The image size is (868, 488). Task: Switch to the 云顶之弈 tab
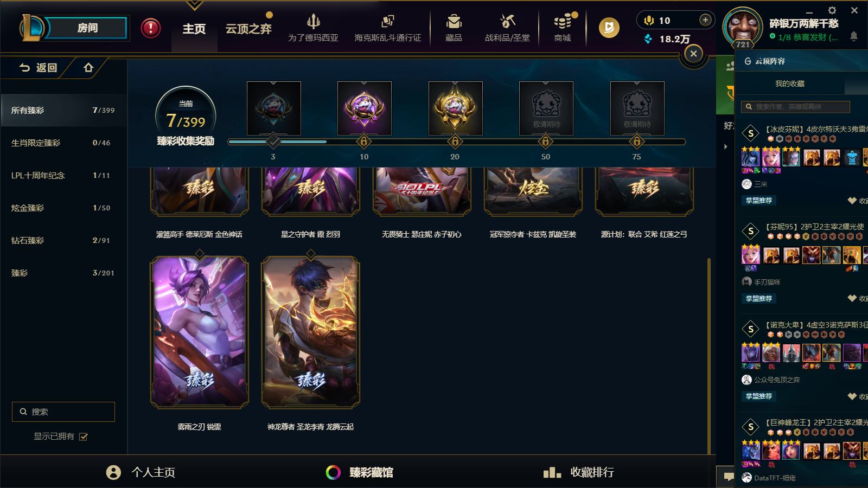point(248,29)
